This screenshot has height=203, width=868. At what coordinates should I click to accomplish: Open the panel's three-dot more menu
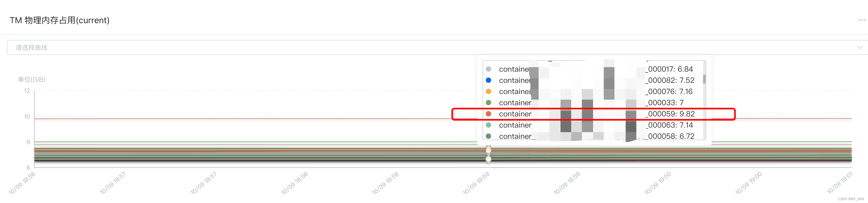point(862,20)
